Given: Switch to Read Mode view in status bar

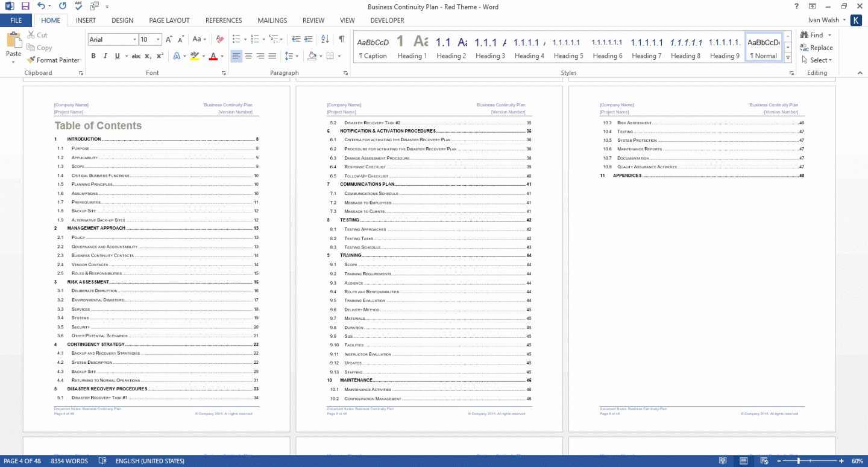Looking at the screenshot, I should tap(723, 461).
